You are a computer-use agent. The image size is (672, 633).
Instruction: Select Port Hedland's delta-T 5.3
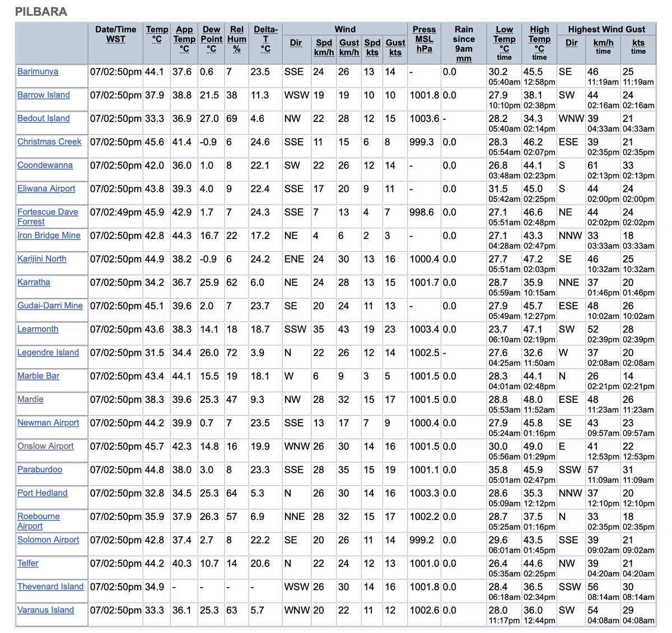(257, 494)
